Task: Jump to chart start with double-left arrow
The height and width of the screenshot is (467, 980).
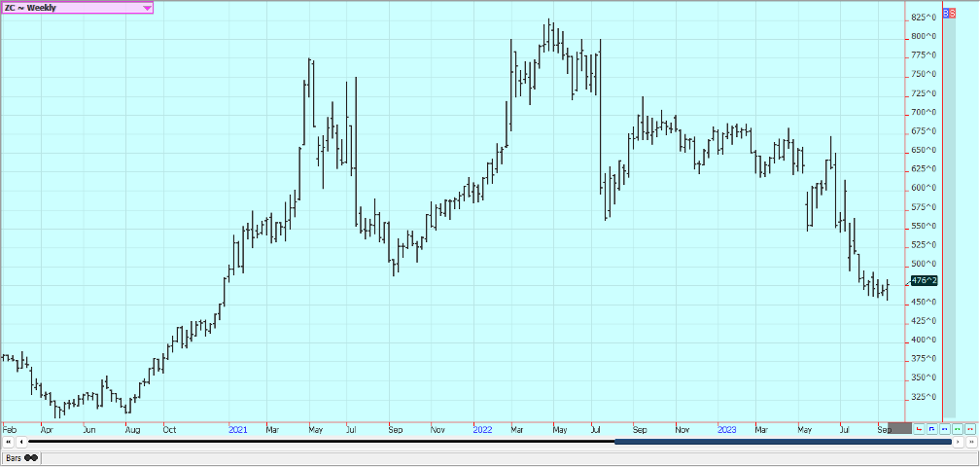Action: (x=9, y=443)
